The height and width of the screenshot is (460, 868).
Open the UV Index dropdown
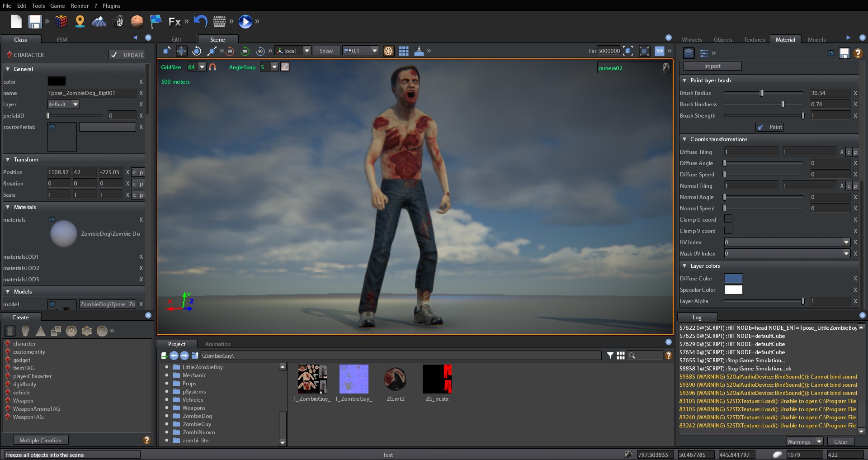[x=846, y=242]
